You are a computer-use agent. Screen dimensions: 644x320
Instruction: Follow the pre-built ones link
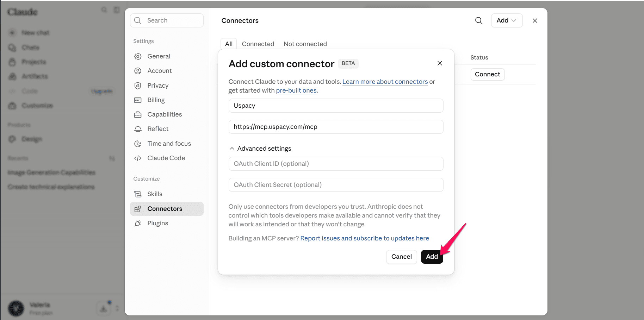(x=296, y=90)
